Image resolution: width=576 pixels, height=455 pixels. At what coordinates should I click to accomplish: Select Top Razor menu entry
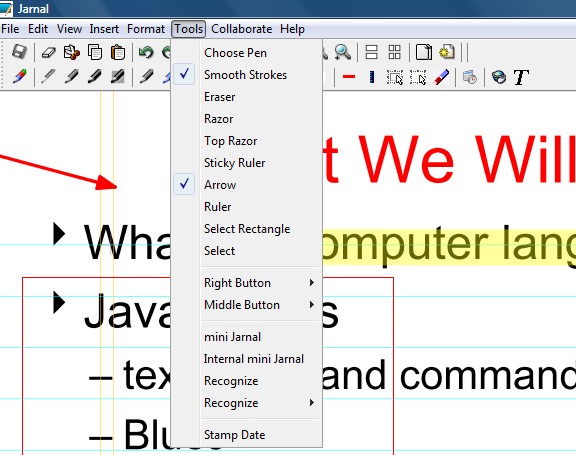pyautogui.click(x=245, y=141)
